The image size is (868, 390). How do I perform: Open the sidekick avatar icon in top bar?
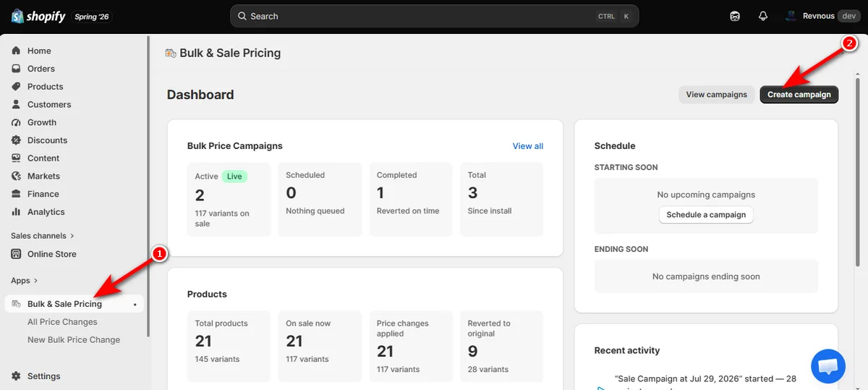pos(736,16)
